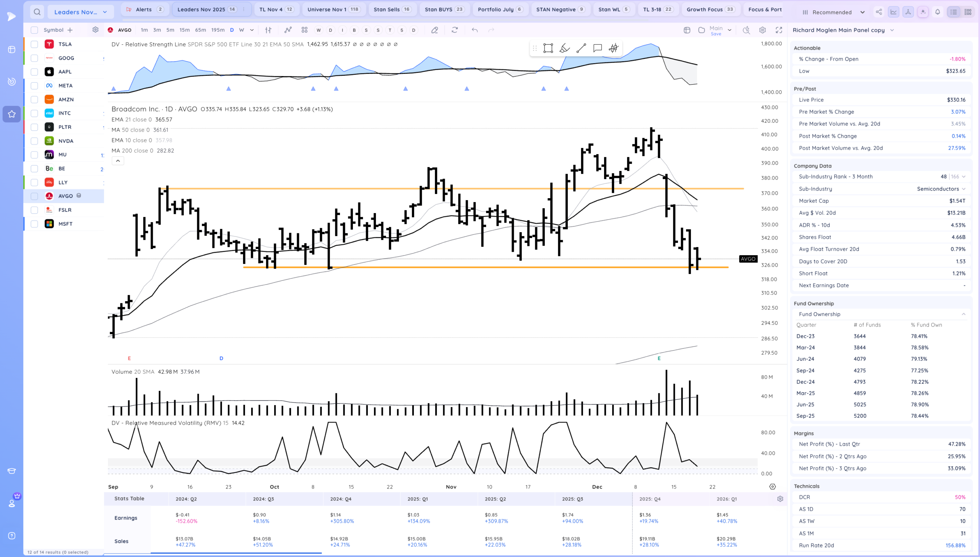Select the highlighter drawing tool
The height and width of the screenshot is (557, 980).
pos(564,48)
